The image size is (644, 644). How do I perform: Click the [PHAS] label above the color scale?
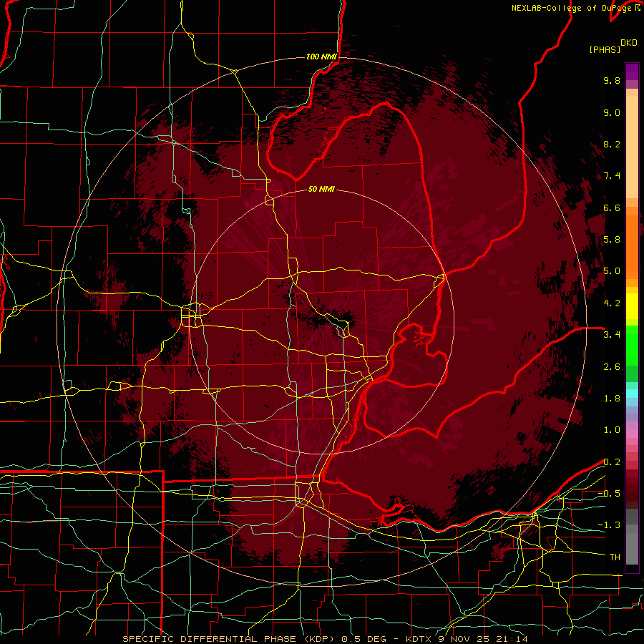(605, 49)
